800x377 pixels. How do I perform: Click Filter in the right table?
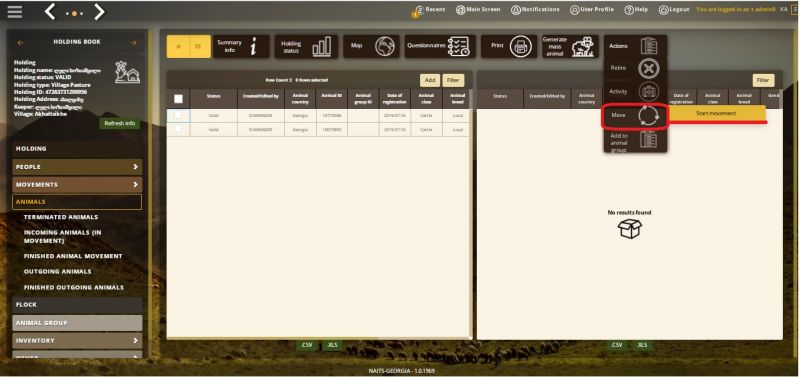click(x=763, y=80)
